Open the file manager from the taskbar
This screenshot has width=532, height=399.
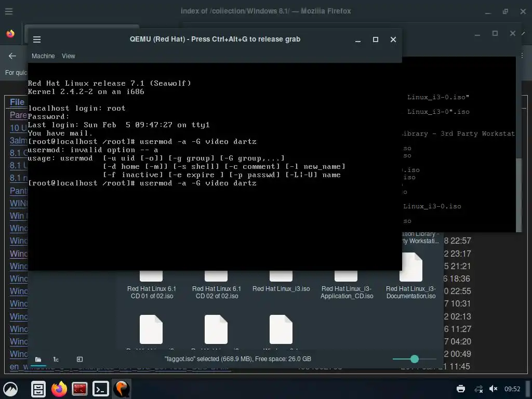[38, 389]
